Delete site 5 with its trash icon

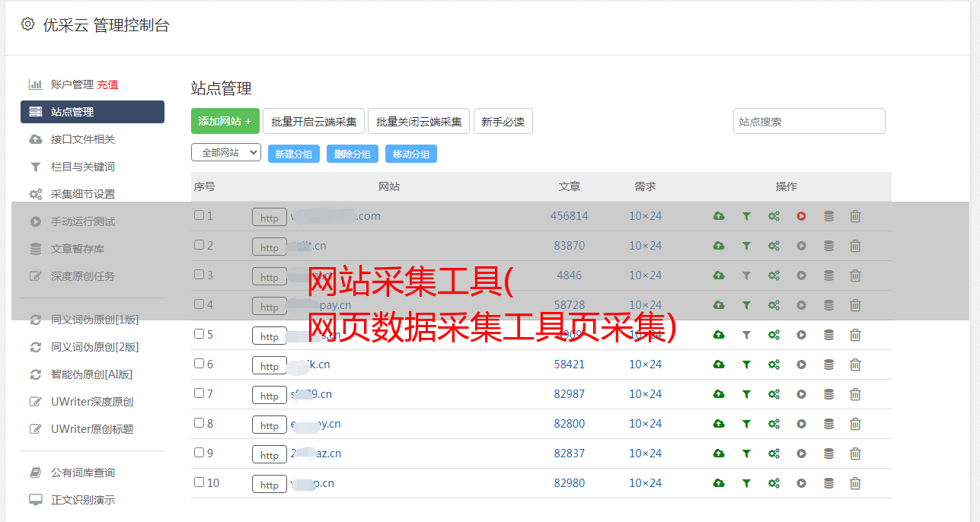point(855,335)
